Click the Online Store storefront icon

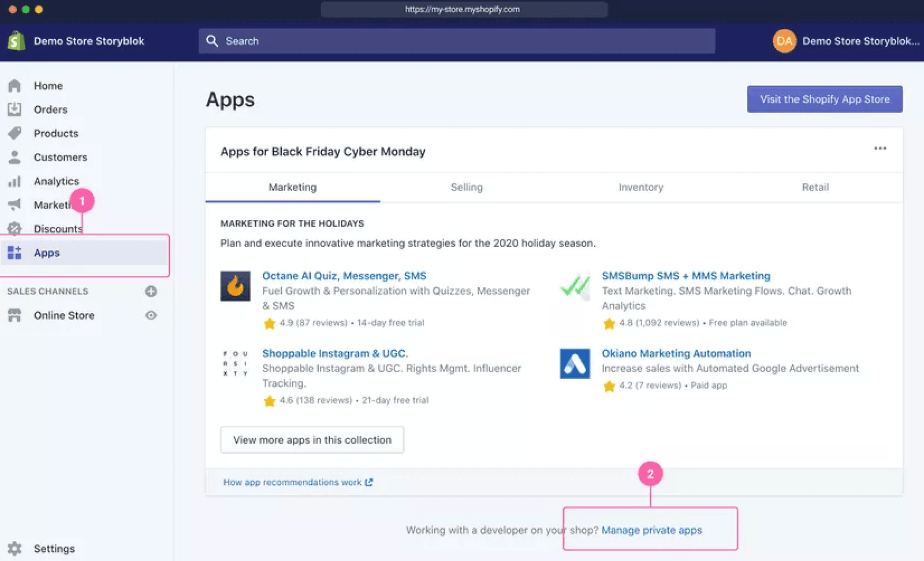click(x=14, y=315)
